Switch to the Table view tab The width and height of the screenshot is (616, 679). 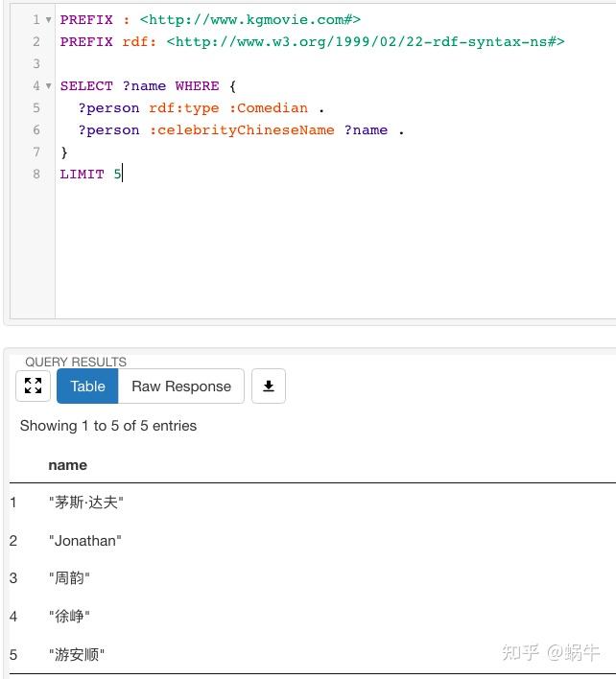click(87, 386)
